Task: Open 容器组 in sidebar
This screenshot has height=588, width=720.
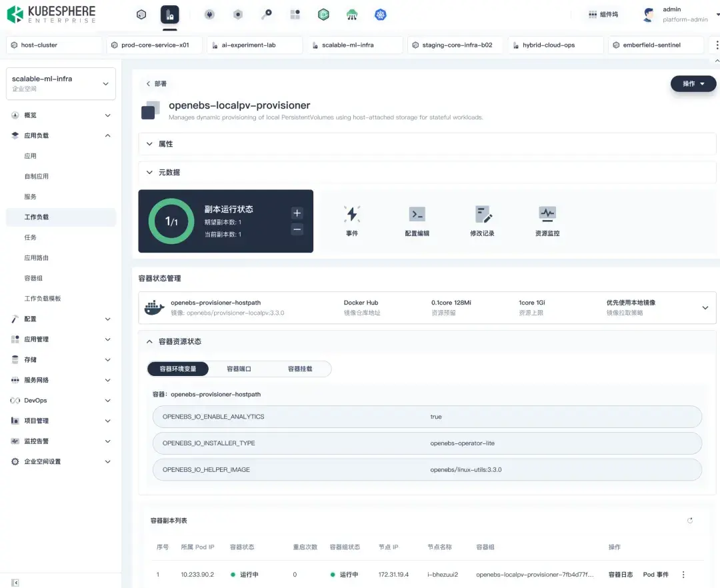Action: 33,278
